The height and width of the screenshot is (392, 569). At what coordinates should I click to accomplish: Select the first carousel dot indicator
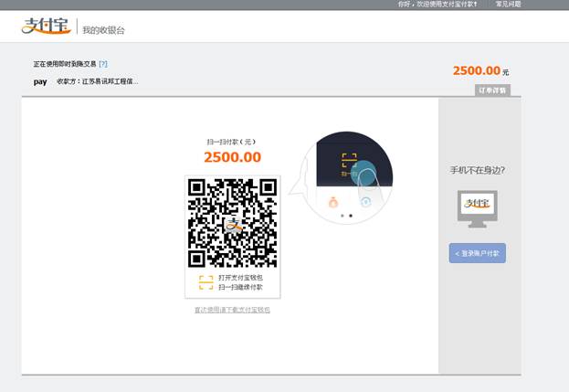(342, 217)
